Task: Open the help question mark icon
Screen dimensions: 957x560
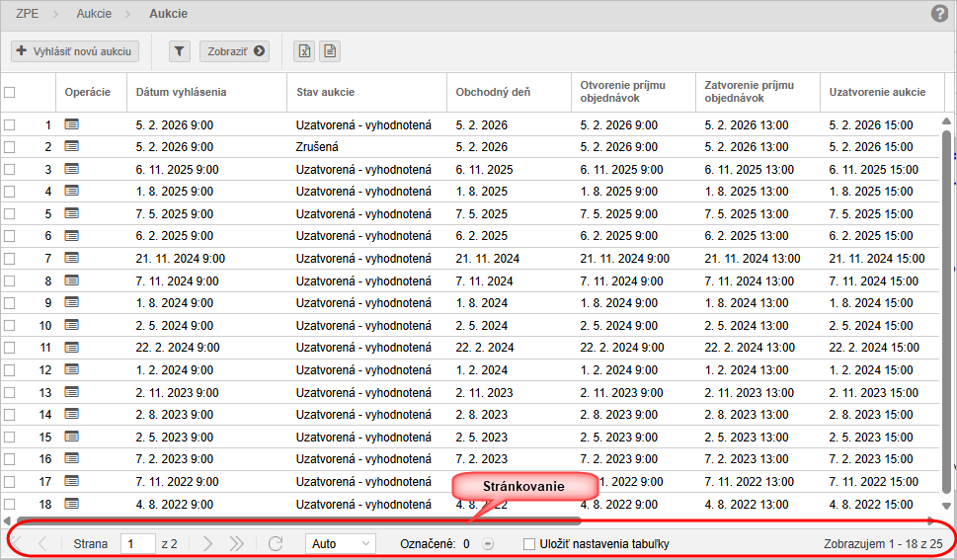Action: 939,14
